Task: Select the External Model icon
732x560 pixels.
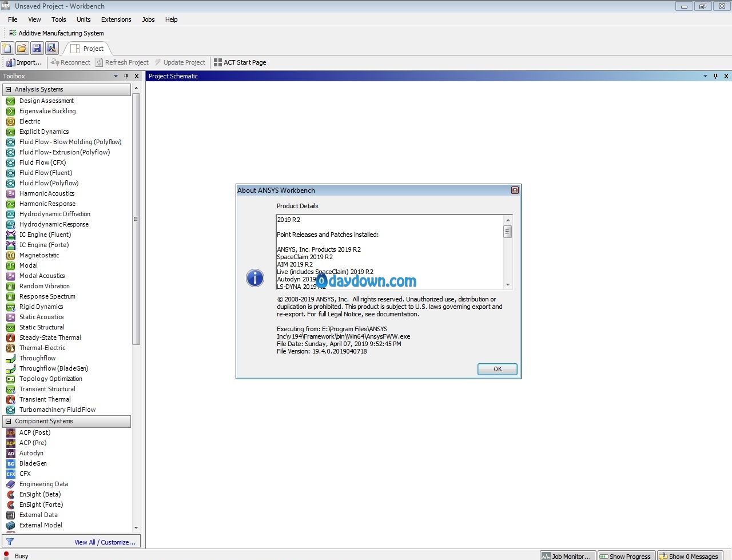Action: [x=10, y=525]
